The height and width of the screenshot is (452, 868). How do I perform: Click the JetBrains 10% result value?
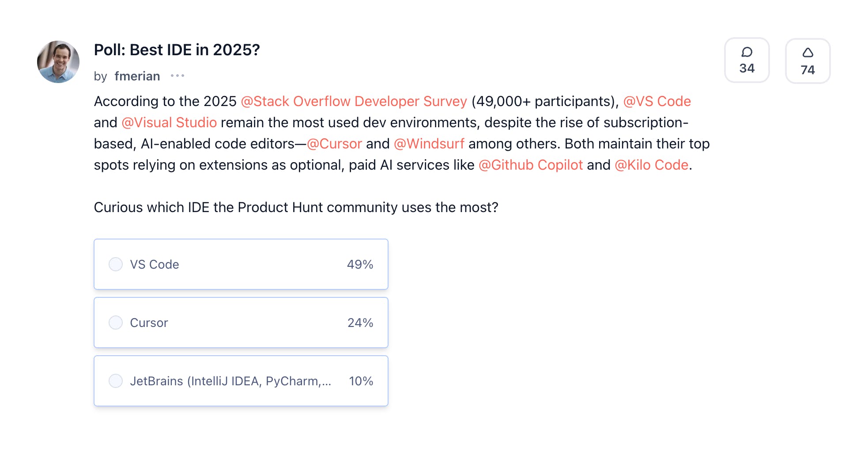361,381
